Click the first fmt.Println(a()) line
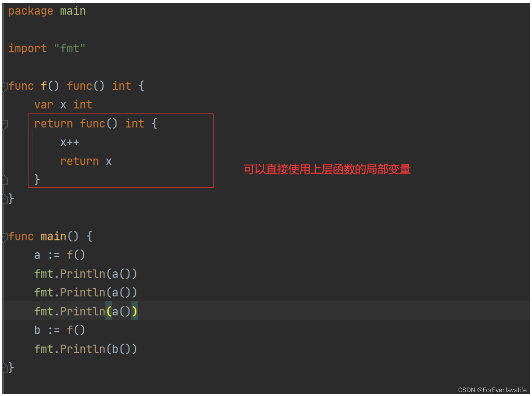This screenshot has height=396, width=532. point(85,274)
